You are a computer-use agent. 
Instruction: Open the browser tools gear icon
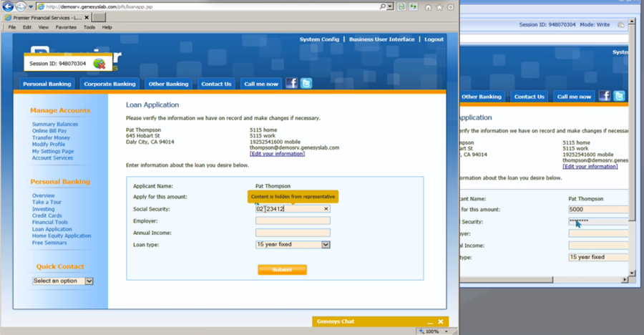451,7
